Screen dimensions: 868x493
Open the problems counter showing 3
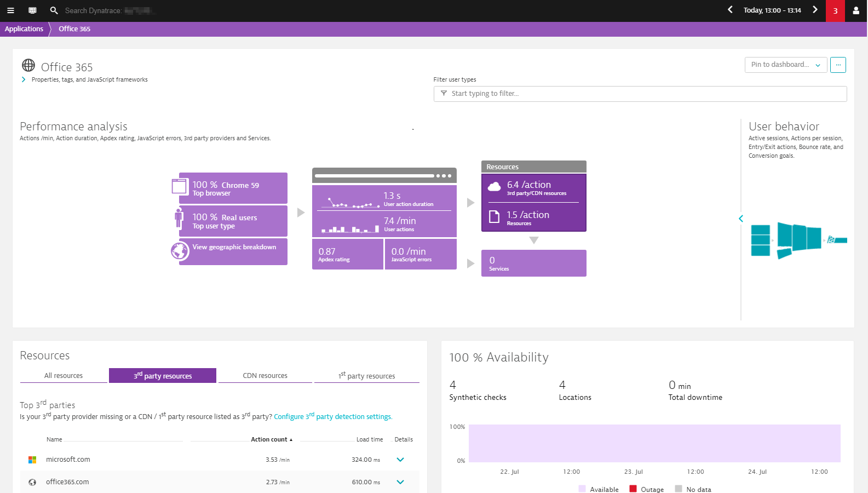(835, 10)
